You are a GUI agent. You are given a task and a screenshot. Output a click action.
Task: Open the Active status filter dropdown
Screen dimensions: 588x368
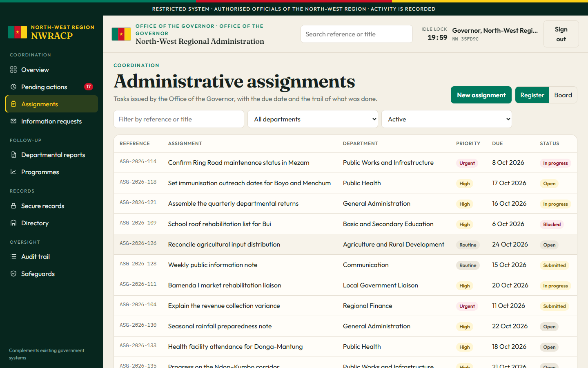tap(447, 119)
